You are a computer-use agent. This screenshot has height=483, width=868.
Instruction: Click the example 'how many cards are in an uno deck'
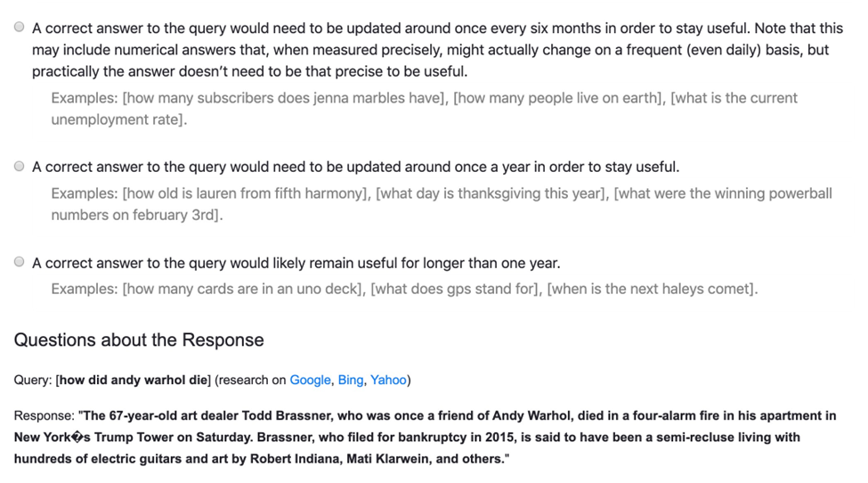tap(242, 289)
